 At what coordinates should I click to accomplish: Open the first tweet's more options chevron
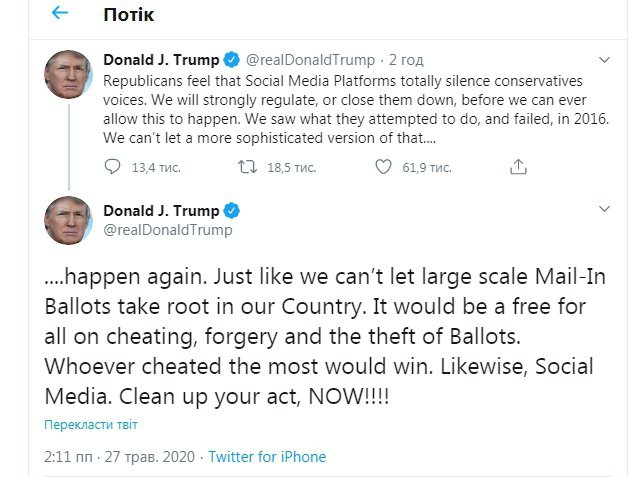pos(604,60)
